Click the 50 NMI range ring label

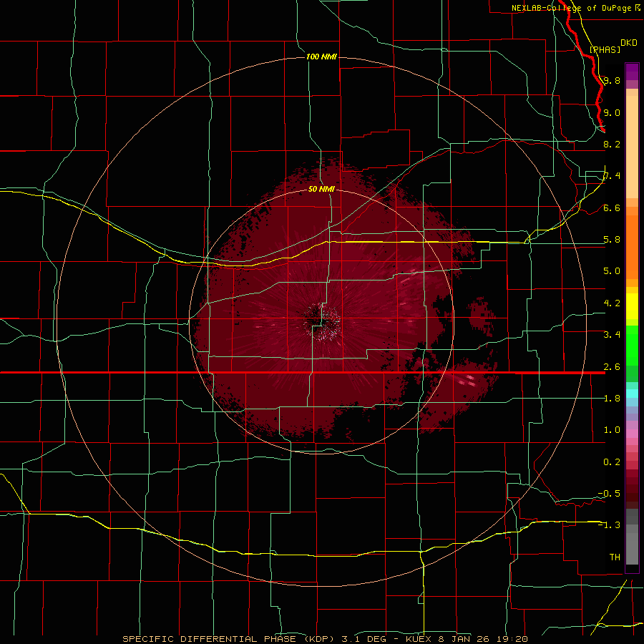coord(321,189)
